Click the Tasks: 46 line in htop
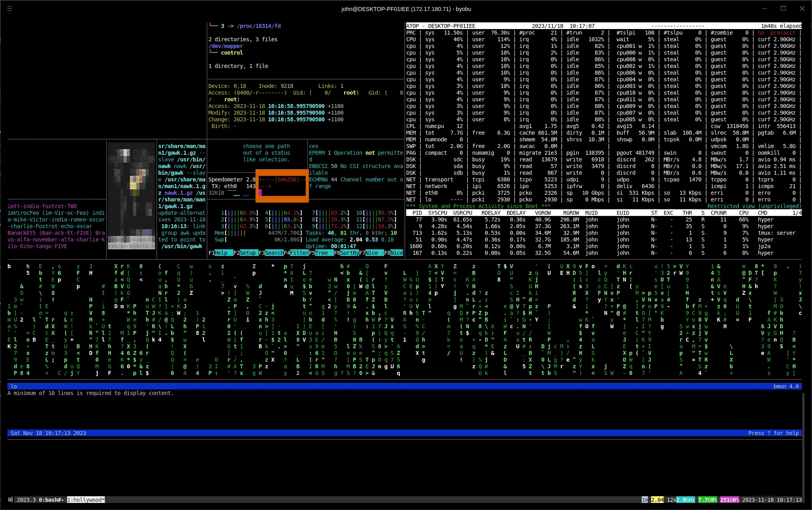Image resolution: width=812 pixels, height=510 pixels. tap(351, 233)
